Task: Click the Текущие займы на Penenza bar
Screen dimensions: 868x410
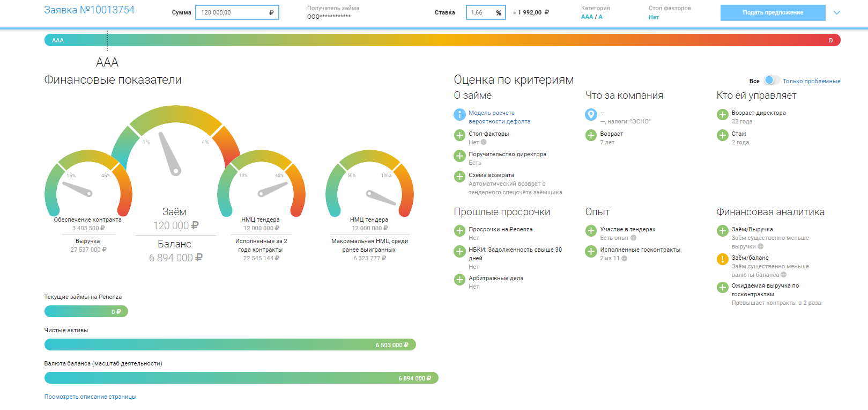Action: click(x=86, y=311)
